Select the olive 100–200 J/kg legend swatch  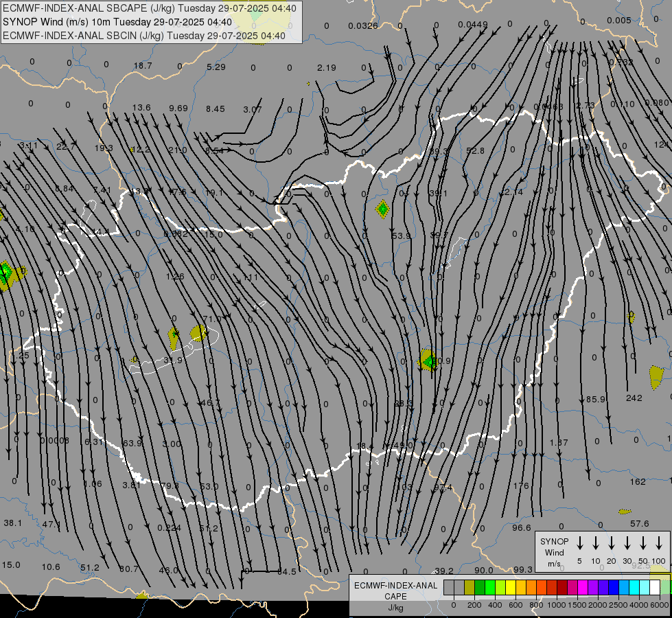pyautogui.click(x=470, y=587)
